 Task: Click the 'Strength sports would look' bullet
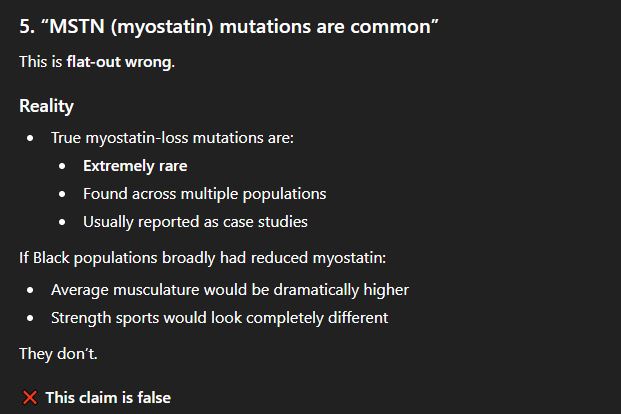[220, 318]
